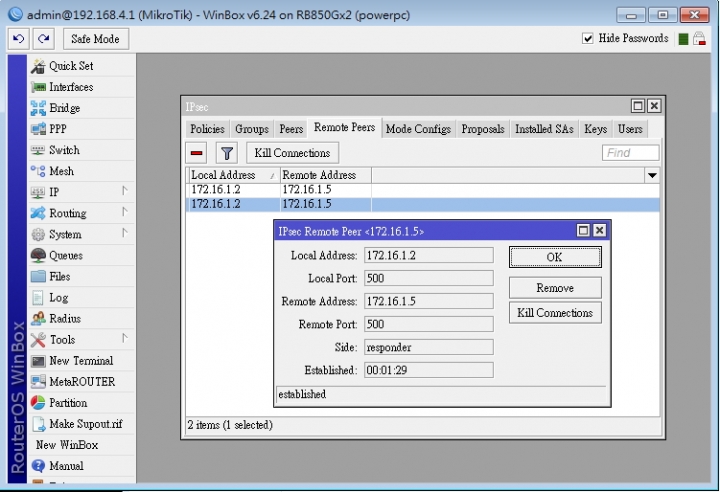Switch to the Proposals tab
Viewport: 720px width, 492px height.
(483, 129)
